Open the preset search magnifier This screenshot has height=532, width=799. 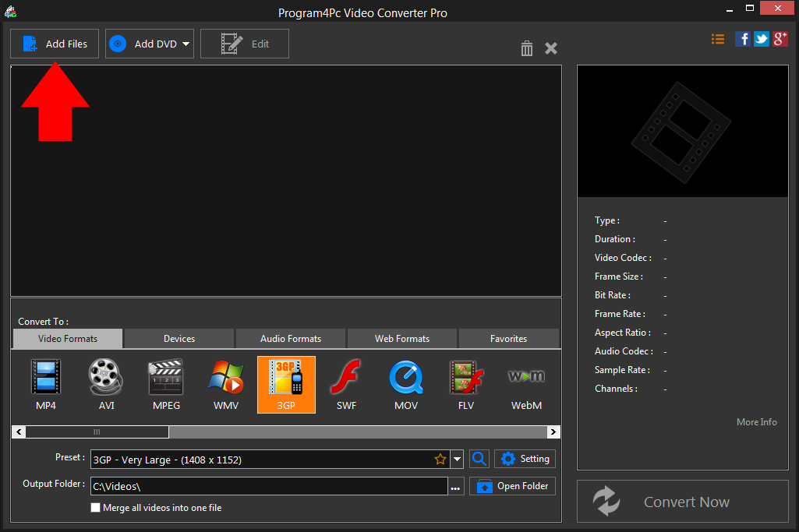pos(479,459)
